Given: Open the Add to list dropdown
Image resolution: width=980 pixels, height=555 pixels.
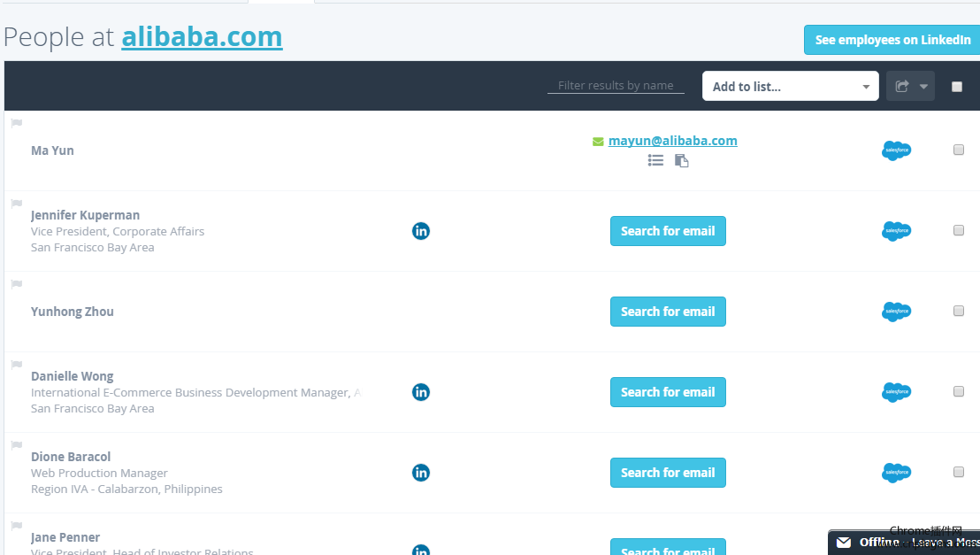Looking at the screenshot, I should [791, 87].
